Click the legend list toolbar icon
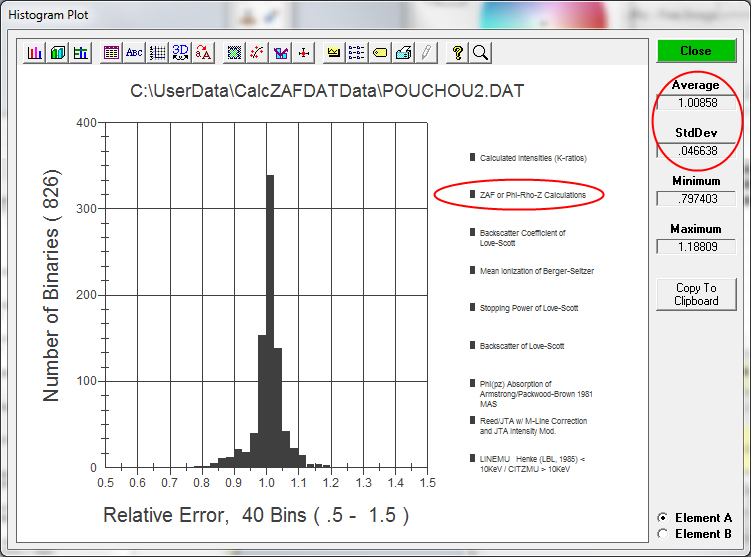This screenshot has width=751, height=557. pyautogui.click(x=357, y=52)
